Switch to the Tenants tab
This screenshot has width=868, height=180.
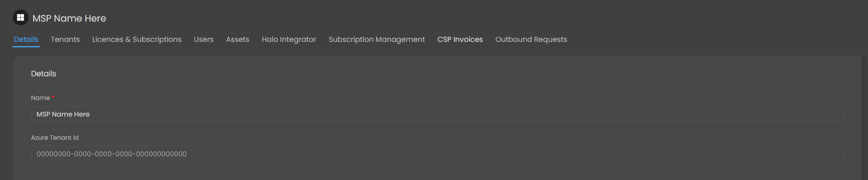[x=65, y=39]
